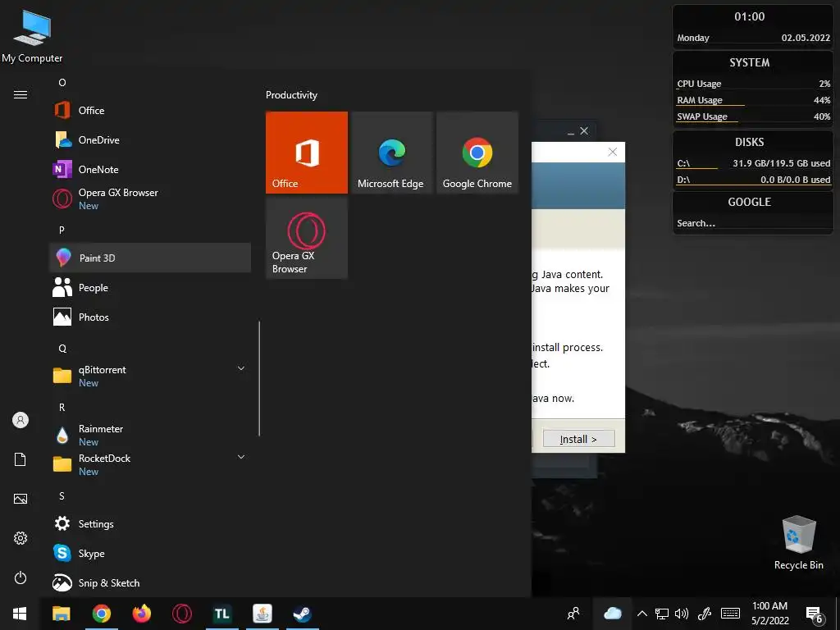Screen dimensions: 840x630
Task: Open the network icon in the system tray
Action: [662, 614]
